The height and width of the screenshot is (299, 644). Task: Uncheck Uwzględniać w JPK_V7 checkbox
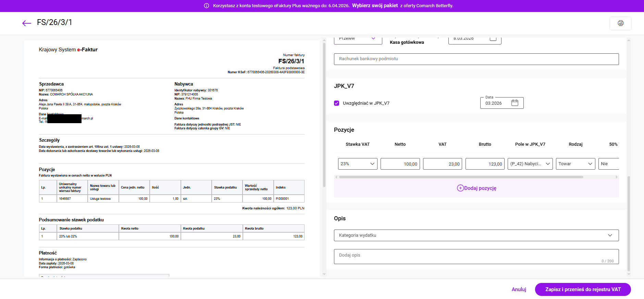(337, 103)
